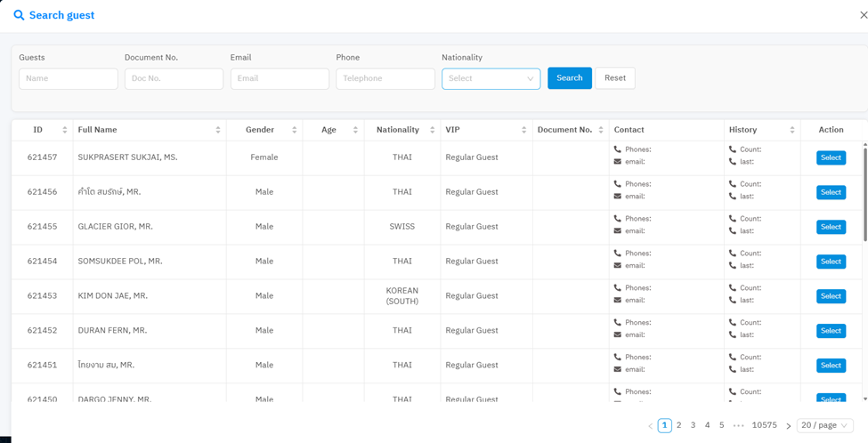Jump to last page 10575
The width and height of the screenshot is (868, 443).
764,425
